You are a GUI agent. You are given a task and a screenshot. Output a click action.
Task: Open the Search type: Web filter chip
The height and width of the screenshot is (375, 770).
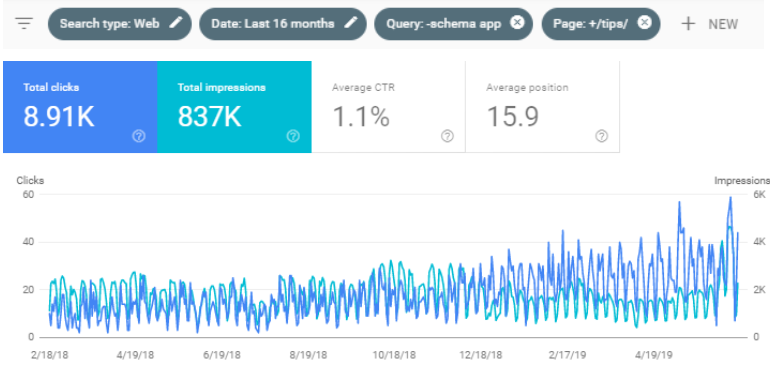[x=120, y=23]
